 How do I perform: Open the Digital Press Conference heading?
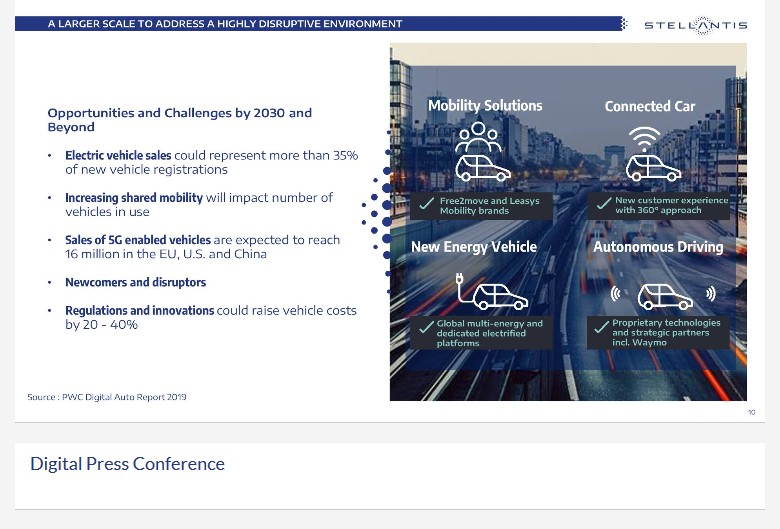click(x=127, y=464)
